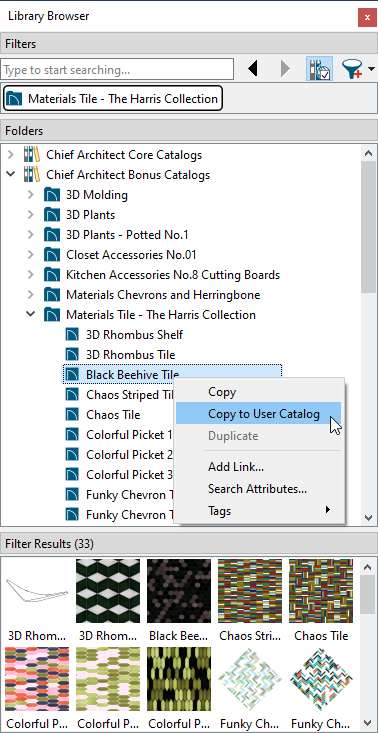The width and height of the screenshot is (378, 733).
Task: Click 3D Plants - Potted No.1 folder icon
Action: point(52,235)
